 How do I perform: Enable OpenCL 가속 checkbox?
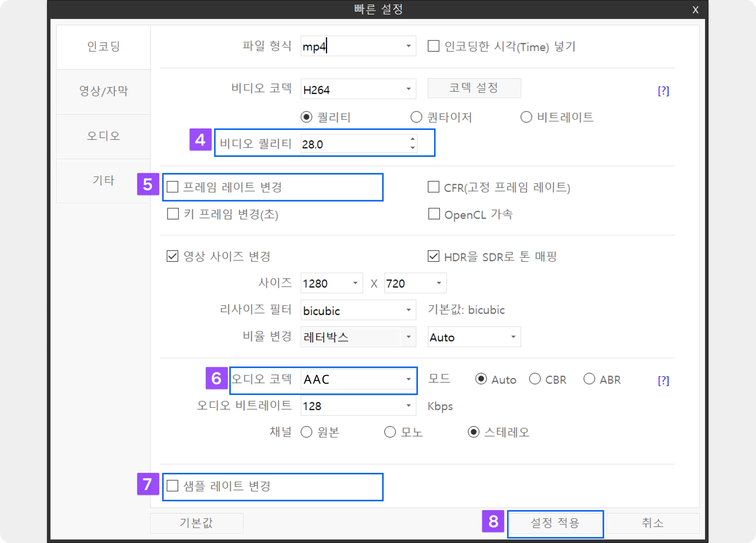434,214
